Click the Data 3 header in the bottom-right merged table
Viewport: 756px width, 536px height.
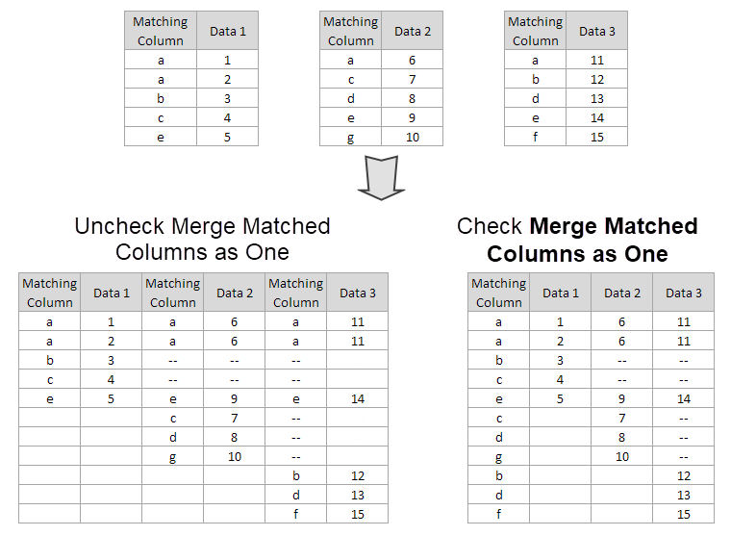click(684, 293)
